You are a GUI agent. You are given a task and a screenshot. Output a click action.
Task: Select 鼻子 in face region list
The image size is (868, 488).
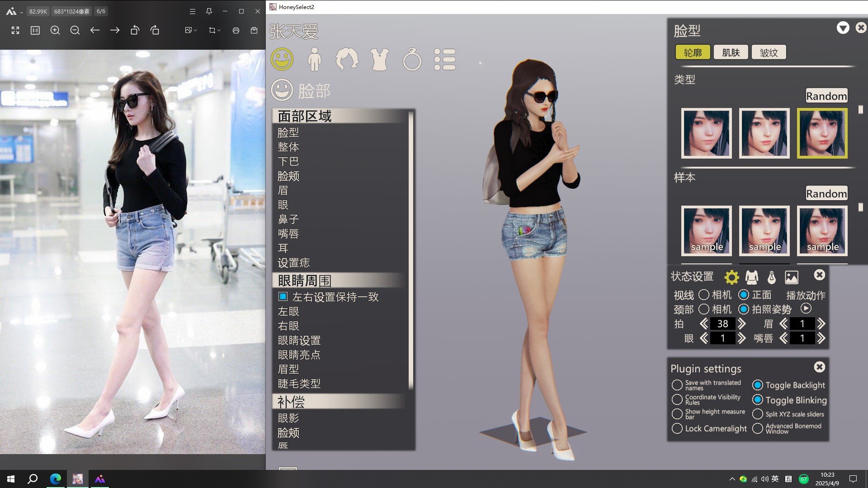[x=288, y=219]
